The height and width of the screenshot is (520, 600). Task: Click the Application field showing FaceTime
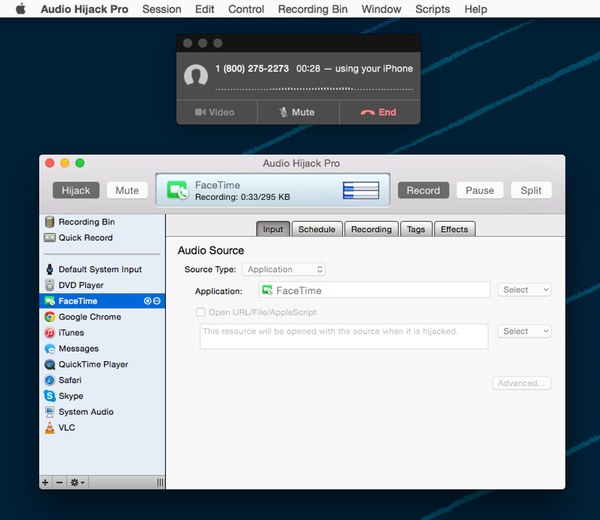tap(374, 290)
